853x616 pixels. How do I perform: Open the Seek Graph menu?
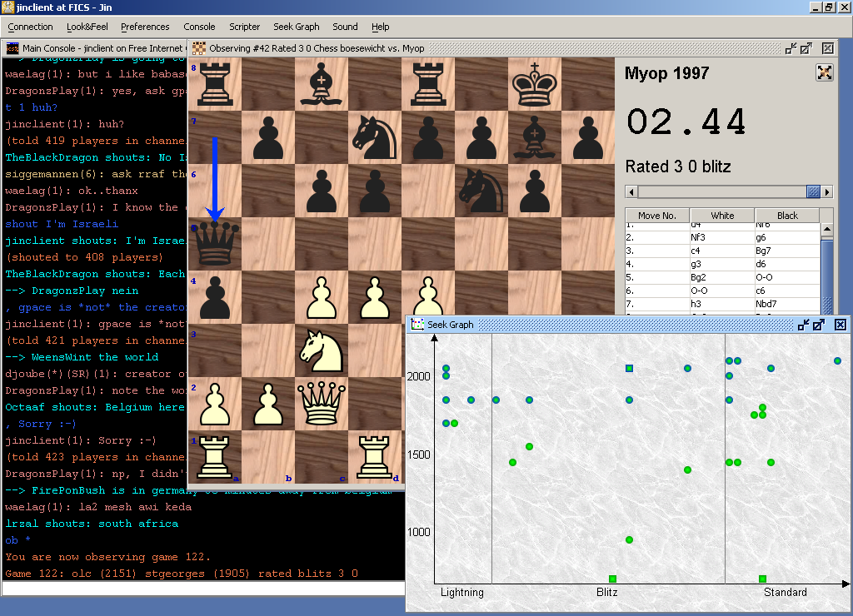click(296, 27)
